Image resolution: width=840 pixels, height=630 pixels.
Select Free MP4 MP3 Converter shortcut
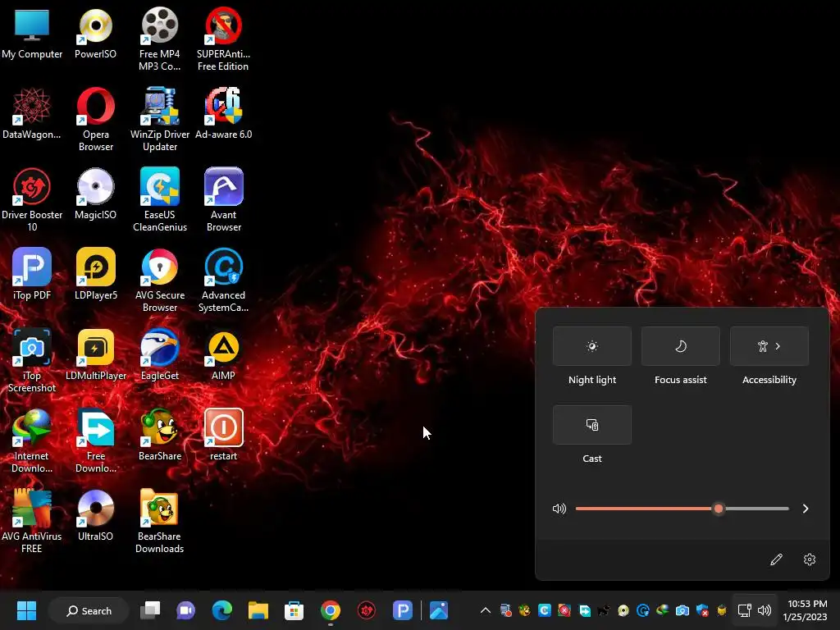pos(160,39)
